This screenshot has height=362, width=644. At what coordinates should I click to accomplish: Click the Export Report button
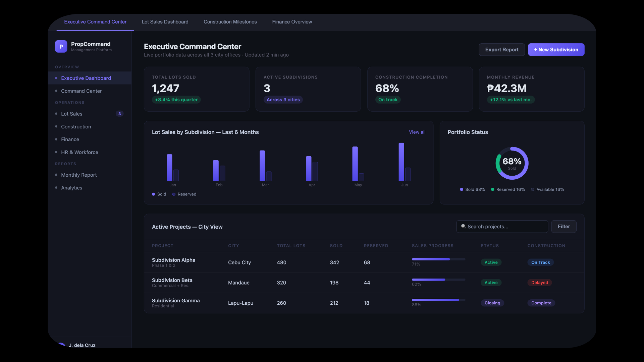[x=501, y=49]
